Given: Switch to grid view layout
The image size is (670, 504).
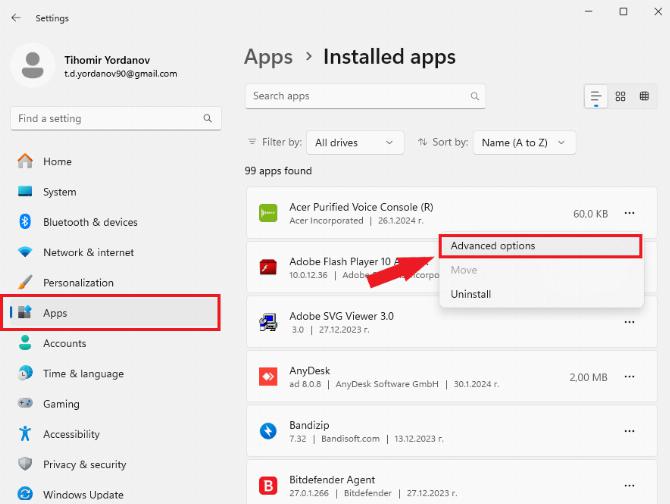Looking at the screenshot, I should 620,97.
